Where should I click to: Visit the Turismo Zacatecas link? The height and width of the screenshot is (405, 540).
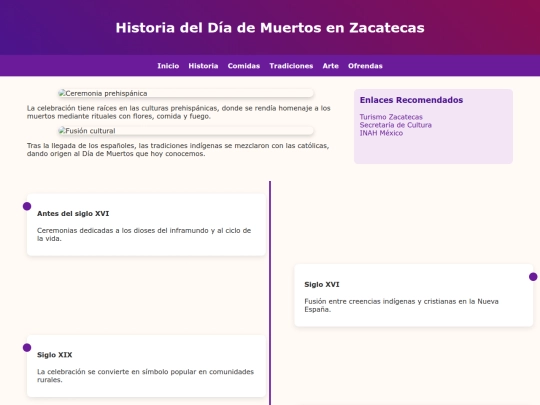coord(391,117)
